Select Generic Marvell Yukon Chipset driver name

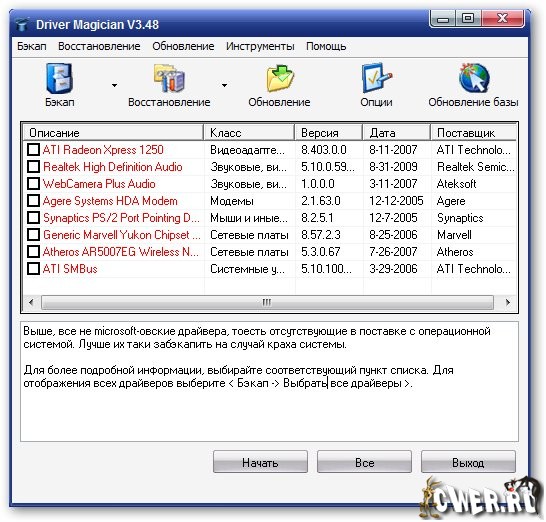(x=122, y=235)
